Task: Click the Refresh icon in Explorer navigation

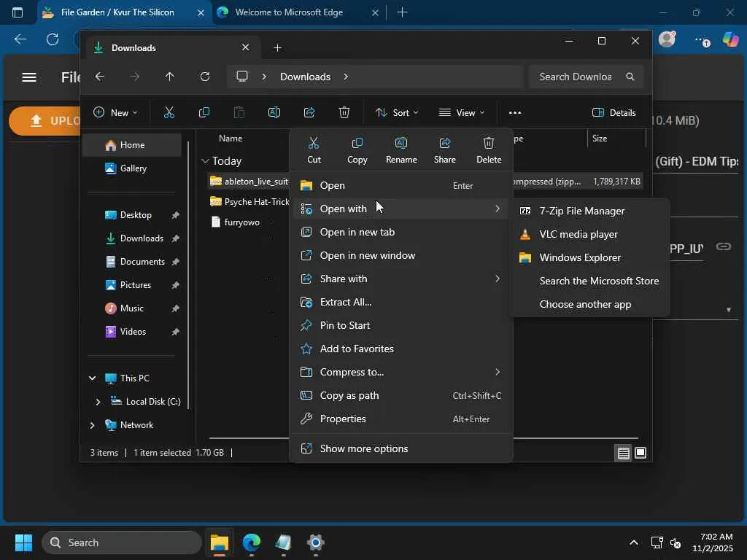Action: pyautogui.click(x=205, y=77)
